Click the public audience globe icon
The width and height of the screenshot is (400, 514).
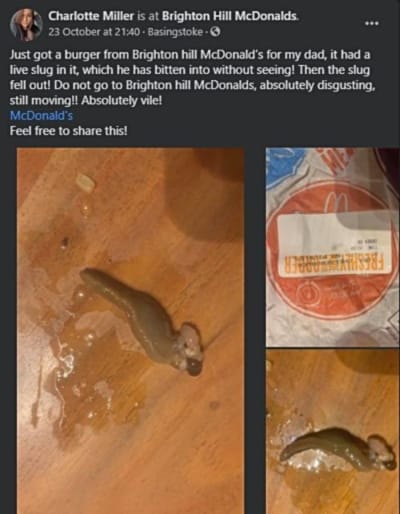(x=216, y=32)
